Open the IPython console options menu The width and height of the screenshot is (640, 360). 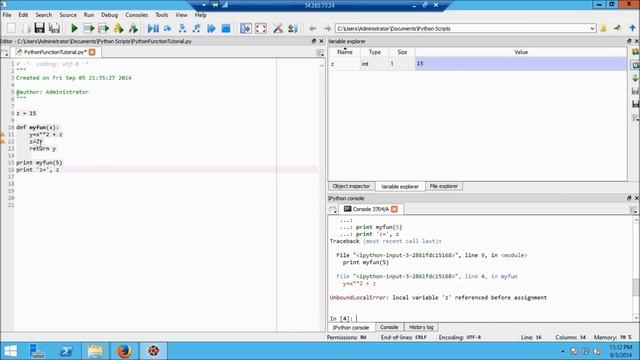(x=633, y=210)
